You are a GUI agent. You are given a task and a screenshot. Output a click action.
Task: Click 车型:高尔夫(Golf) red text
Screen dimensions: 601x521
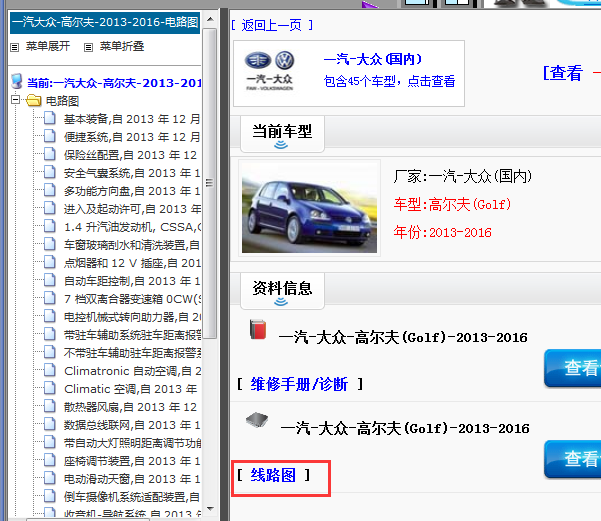tap(452, 204)
